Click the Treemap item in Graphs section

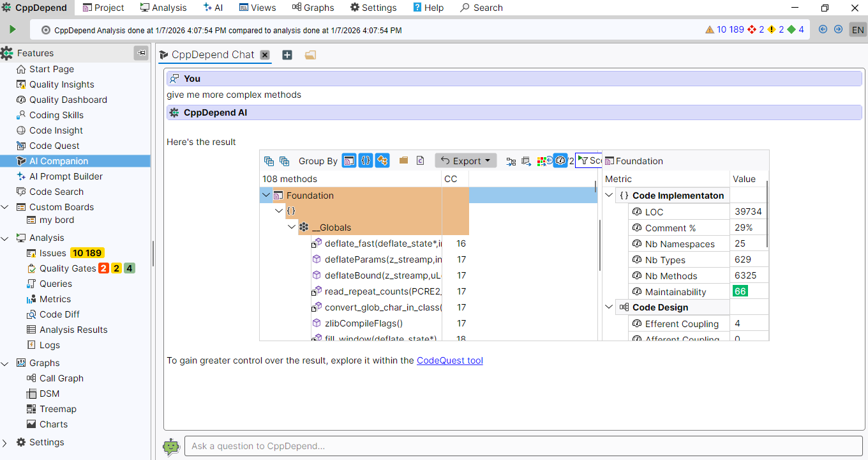pos(57,409)
